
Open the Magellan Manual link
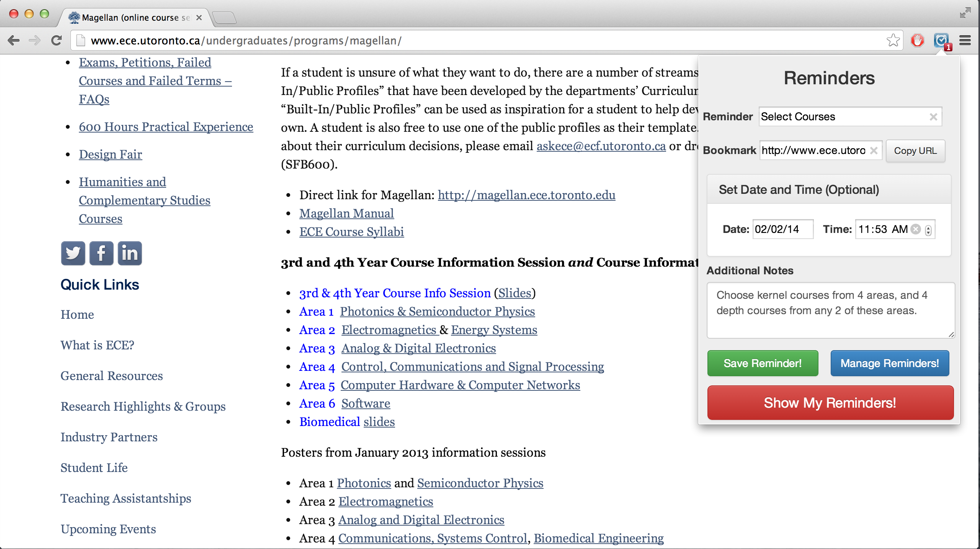tap(346, 213)
